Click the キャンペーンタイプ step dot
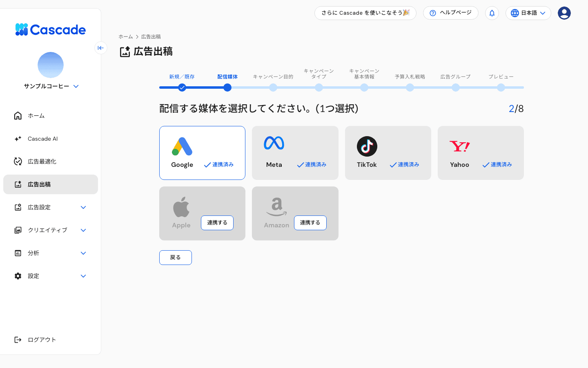The image size is (588, 368). tap(319, 88)
